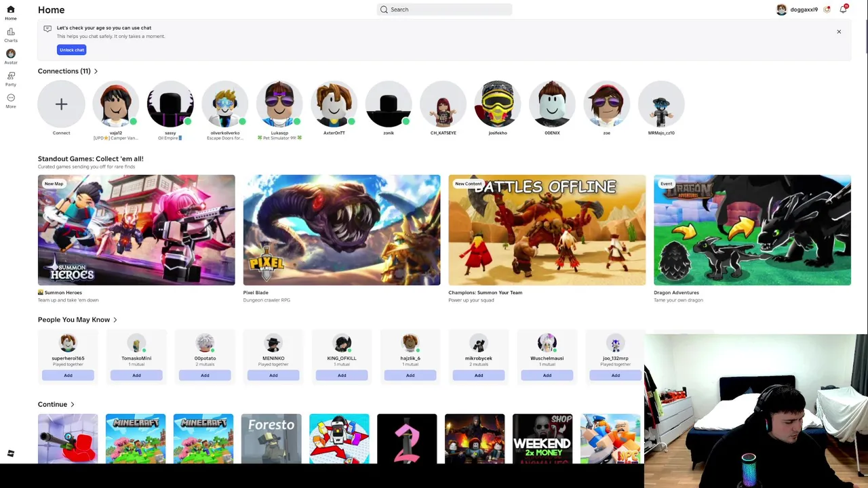Open the Dragon Adventures game thumbnail
Viewport: 868px width, 488px height.
click(752, 230)
